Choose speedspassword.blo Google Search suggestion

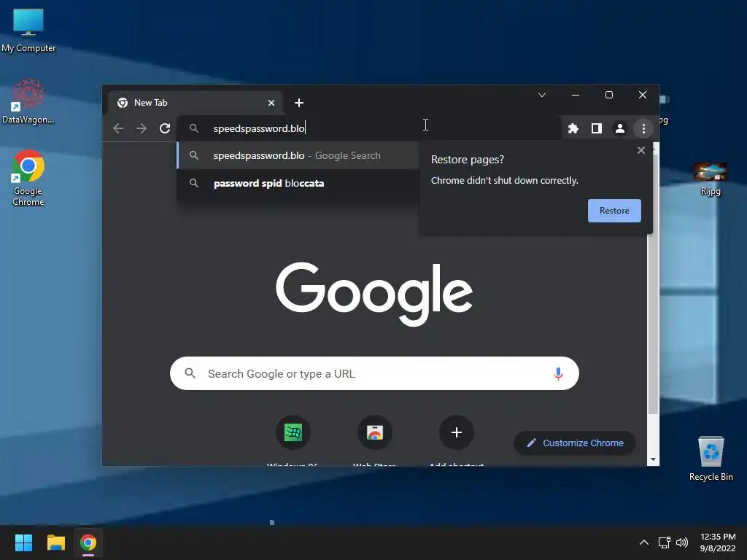coord(298,156)
